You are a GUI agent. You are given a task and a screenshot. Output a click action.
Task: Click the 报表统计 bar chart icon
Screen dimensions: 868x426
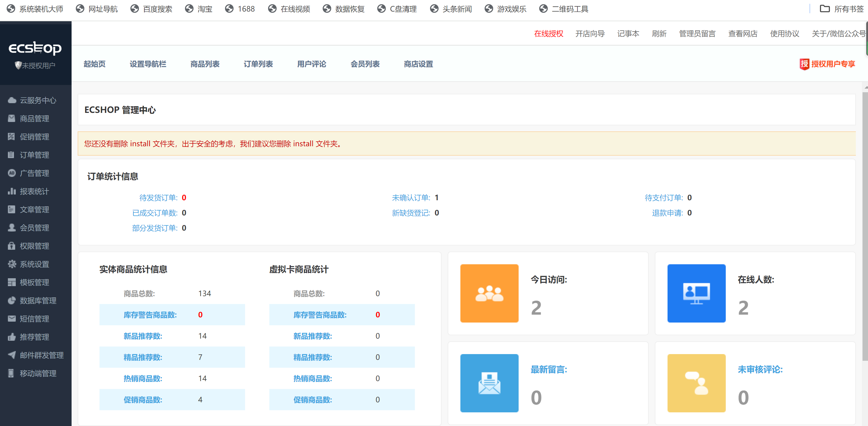click(12, 191)
